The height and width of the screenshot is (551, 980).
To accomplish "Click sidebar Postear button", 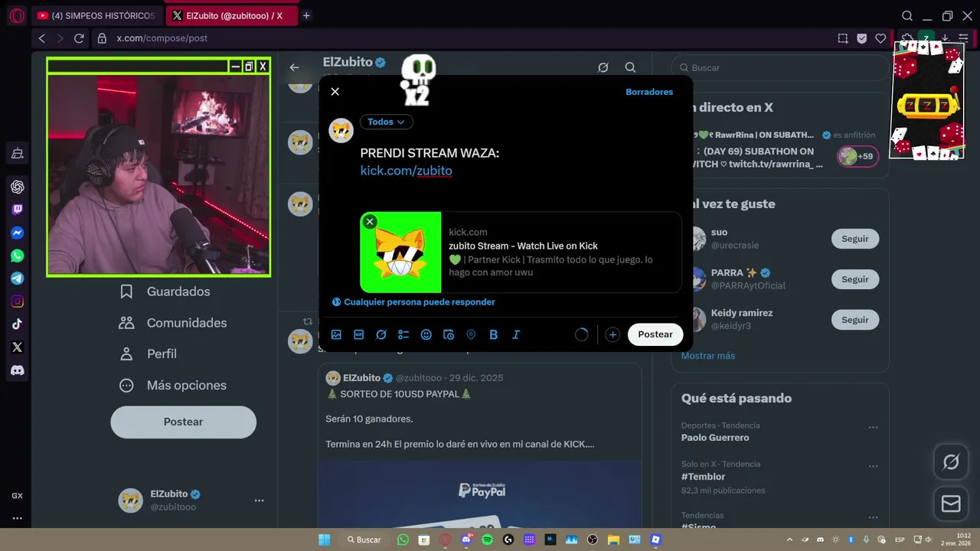I will [183, 422].
